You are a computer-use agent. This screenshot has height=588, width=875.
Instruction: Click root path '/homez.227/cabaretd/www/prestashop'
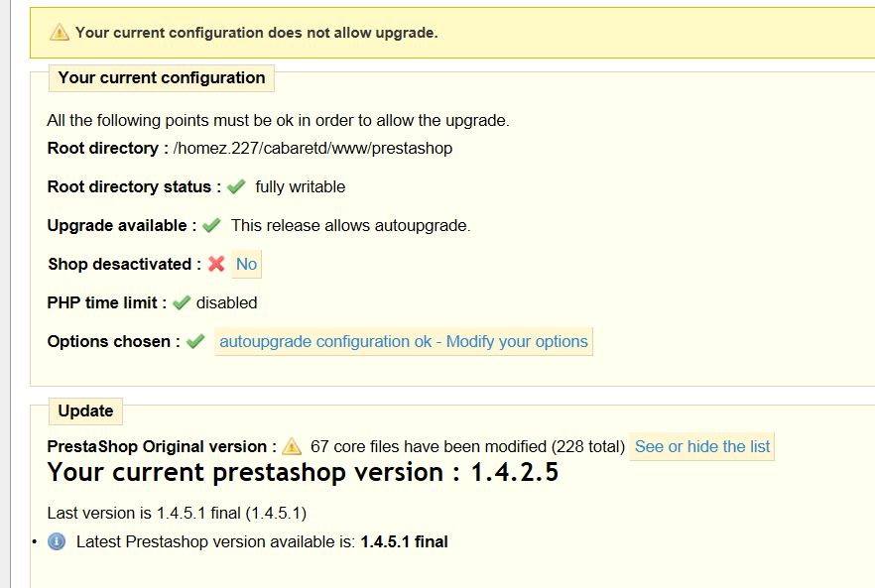point(313,149)
